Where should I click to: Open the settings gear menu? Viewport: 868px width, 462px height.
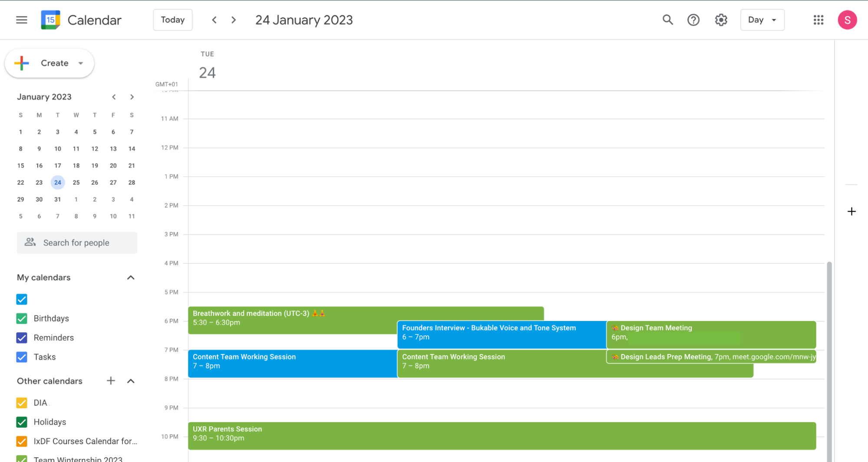click(x=721, y=20)
